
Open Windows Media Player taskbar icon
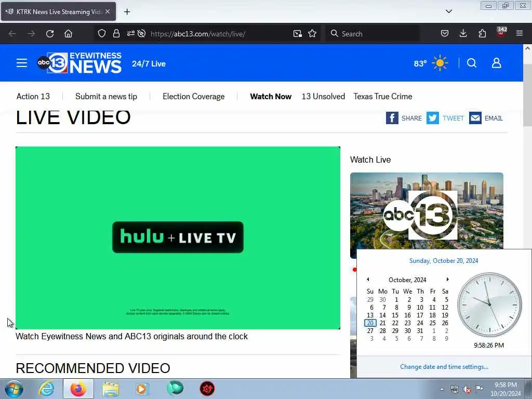click(x=142, y=389)
